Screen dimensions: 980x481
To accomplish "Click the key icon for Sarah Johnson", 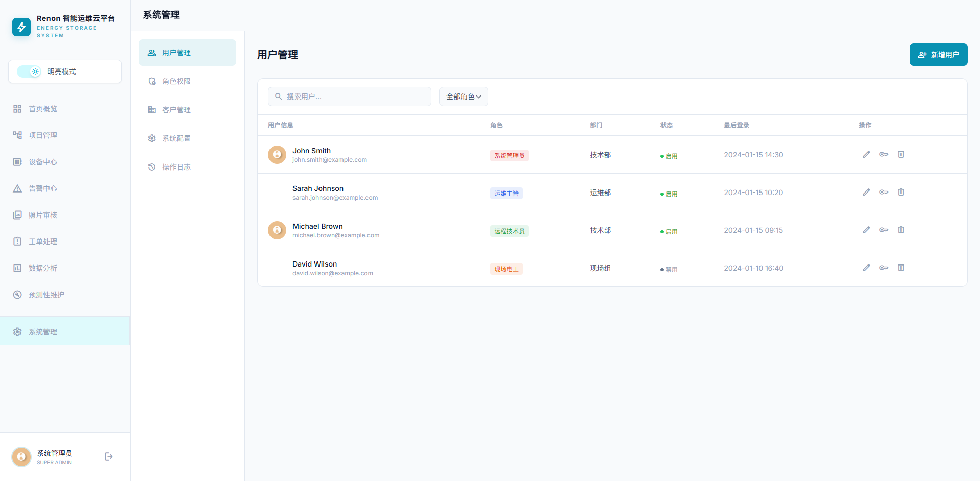I will [884, 192].
